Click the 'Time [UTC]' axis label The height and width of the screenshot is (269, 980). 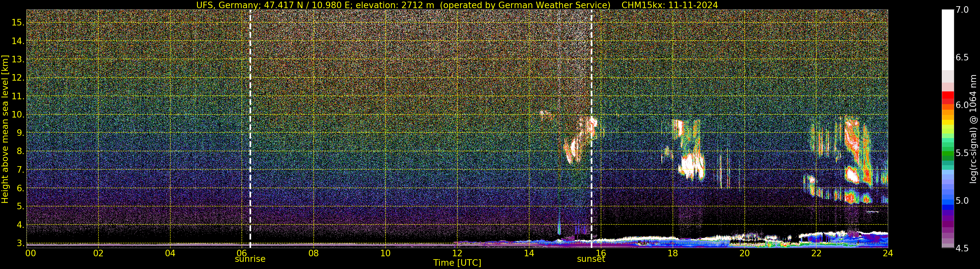click(457, 263)
